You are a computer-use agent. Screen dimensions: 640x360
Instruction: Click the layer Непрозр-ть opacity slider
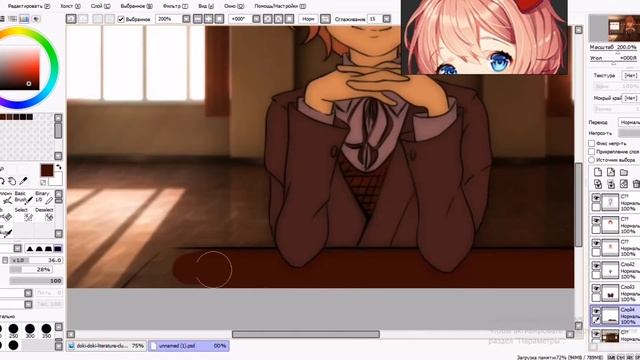click(629, 133)
